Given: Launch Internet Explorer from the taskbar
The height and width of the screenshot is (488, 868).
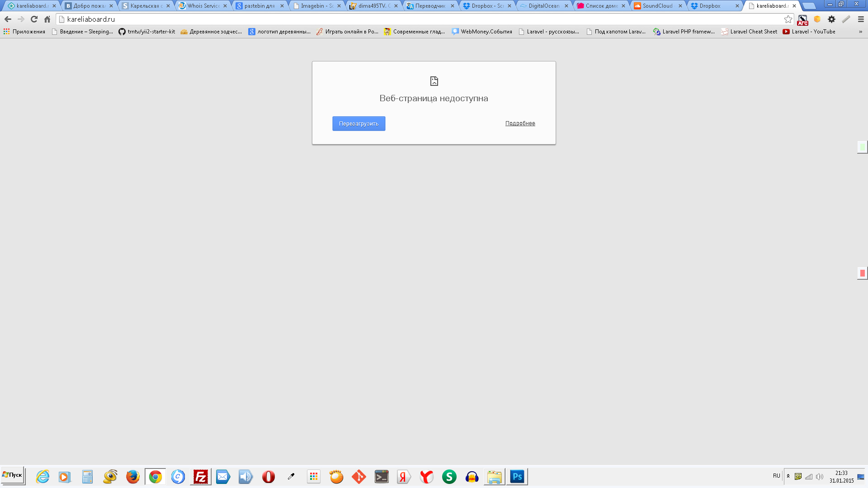Looking at the screenshot, I should click(42, 477).
